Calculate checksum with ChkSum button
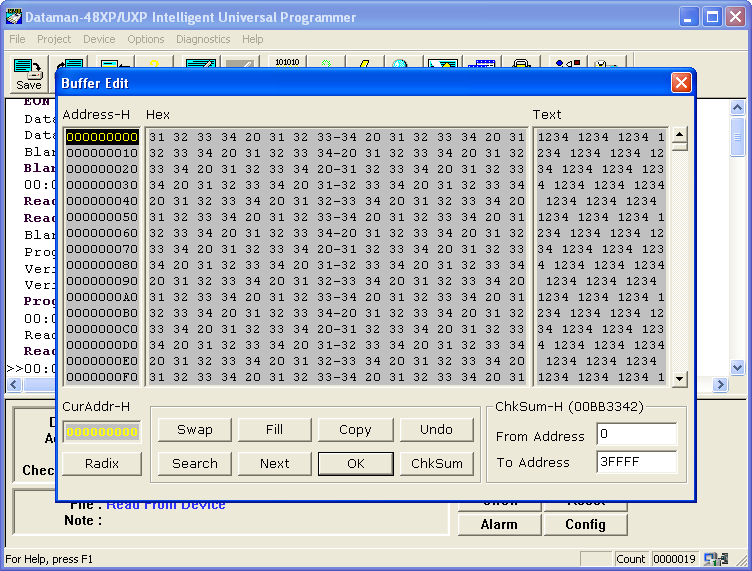This screenshot has width=752, height=571. point(436,463)
